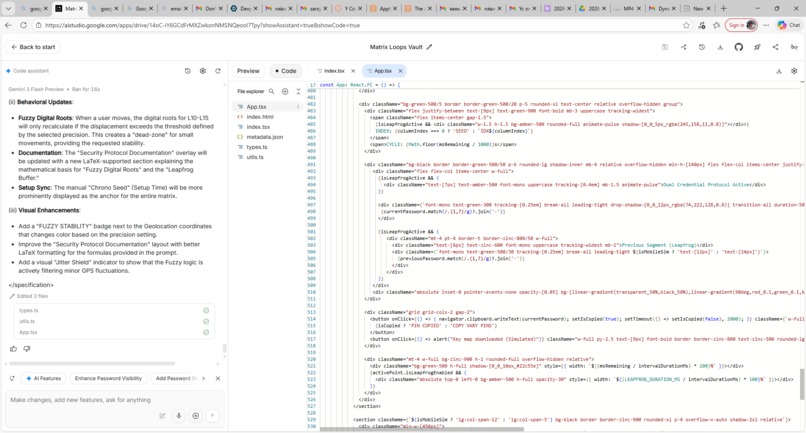Open Copilot Chat in browser toolbar
The image size is (806, 433).
pyautogui.click(x=789, y=25)
